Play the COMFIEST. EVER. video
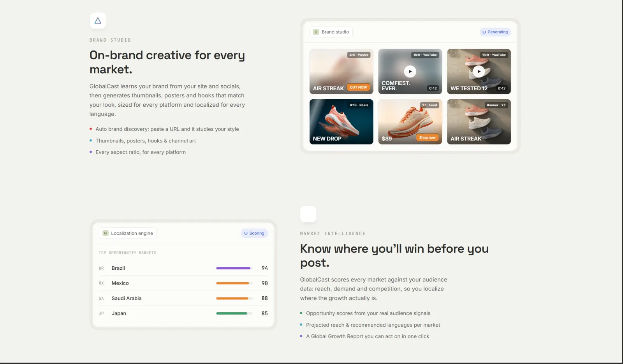623x364 pixels. tap(410, 71)
